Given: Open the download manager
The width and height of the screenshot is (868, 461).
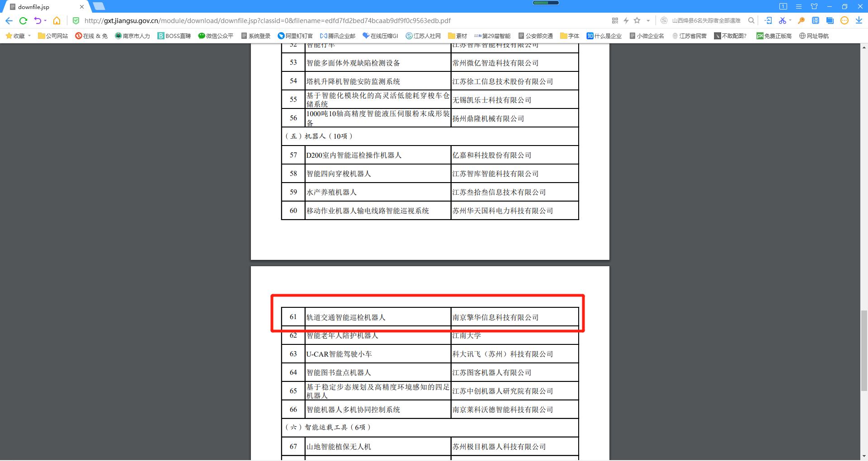Looking at the screenshot, I should click(x=859, y=20).
